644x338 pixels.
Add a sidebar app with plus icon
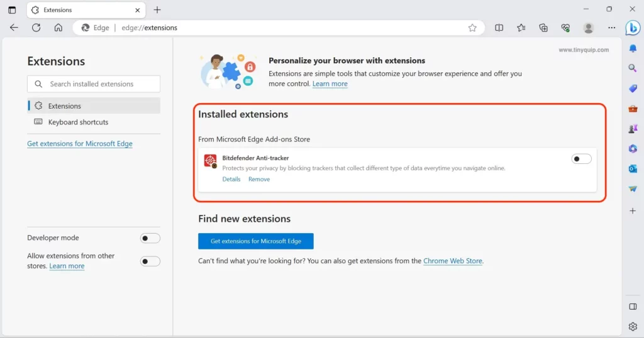633,210
